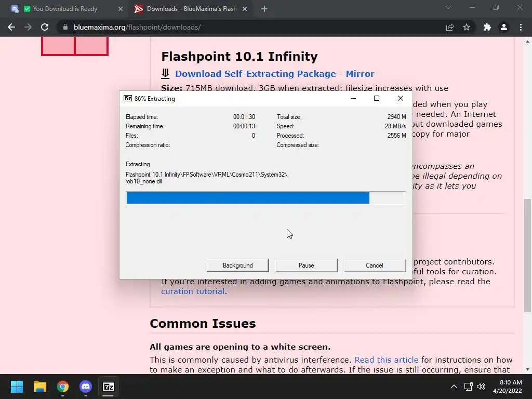Click the rob10_none.dll file name text
The image size is (532, 399).
pos(143,181)
